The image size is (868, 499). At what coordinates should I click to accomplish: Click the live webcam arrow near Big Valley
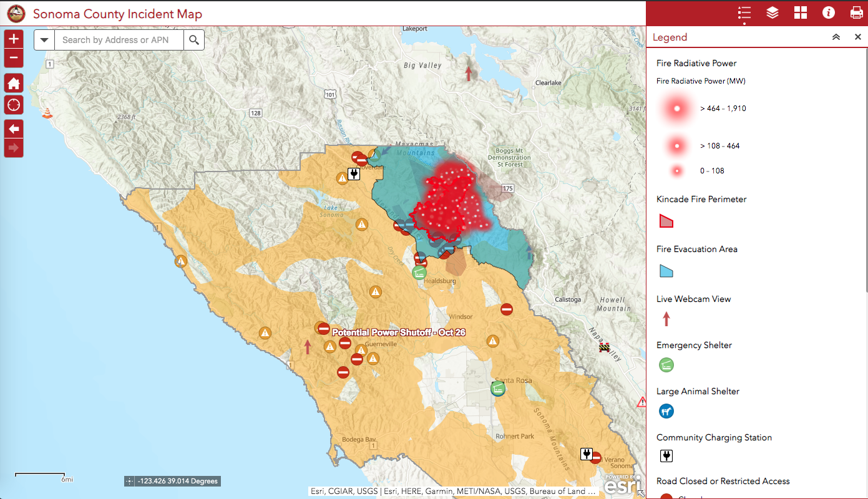tap(469, 74)
